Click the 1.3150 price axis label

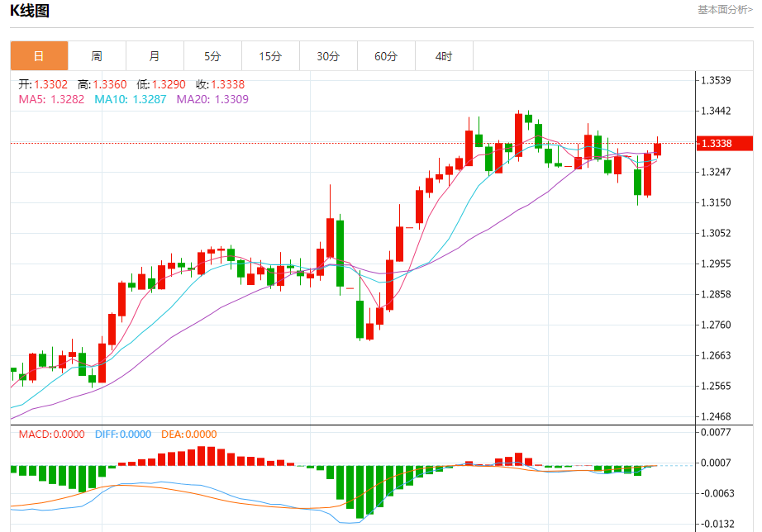tap(716, 202)
